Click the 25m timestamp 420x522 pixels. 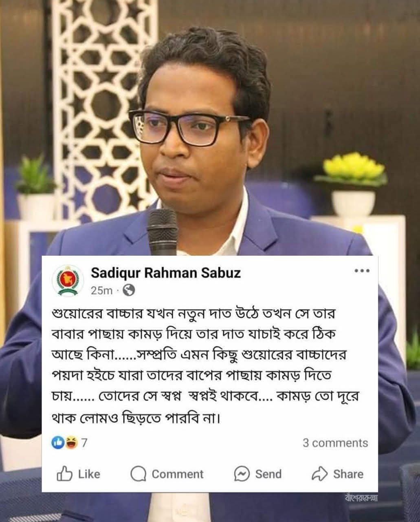point(101,290)
